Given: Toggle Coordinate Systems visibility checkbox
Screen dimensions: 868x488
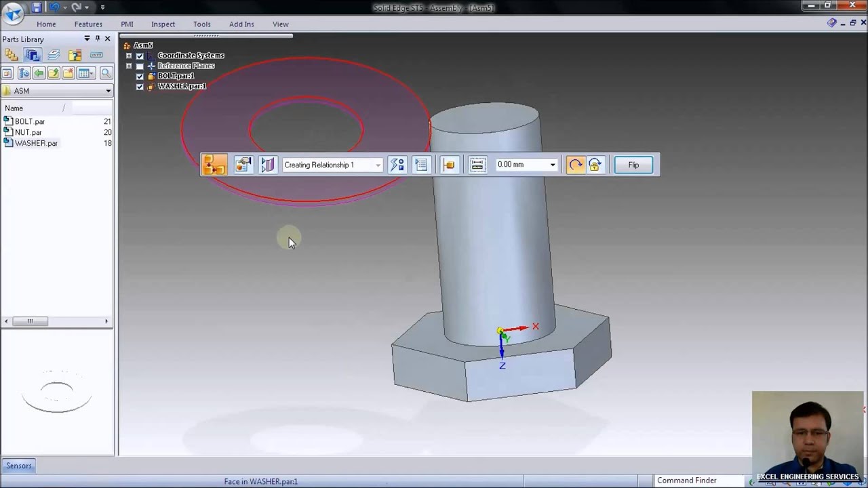Looking at the screenshot, I should pos(140,56).
